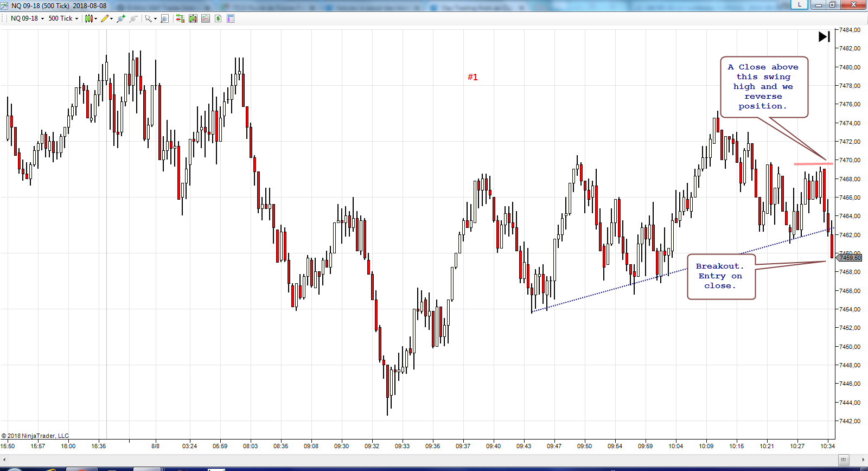
Task: Click the candlestick chart style icon
Action: (88, 18)
